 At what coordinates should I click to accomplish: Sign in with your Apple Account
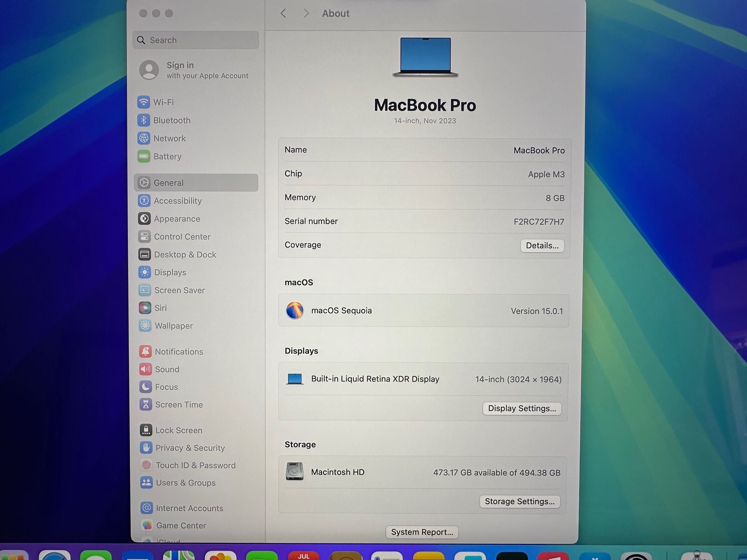(194, 70)
